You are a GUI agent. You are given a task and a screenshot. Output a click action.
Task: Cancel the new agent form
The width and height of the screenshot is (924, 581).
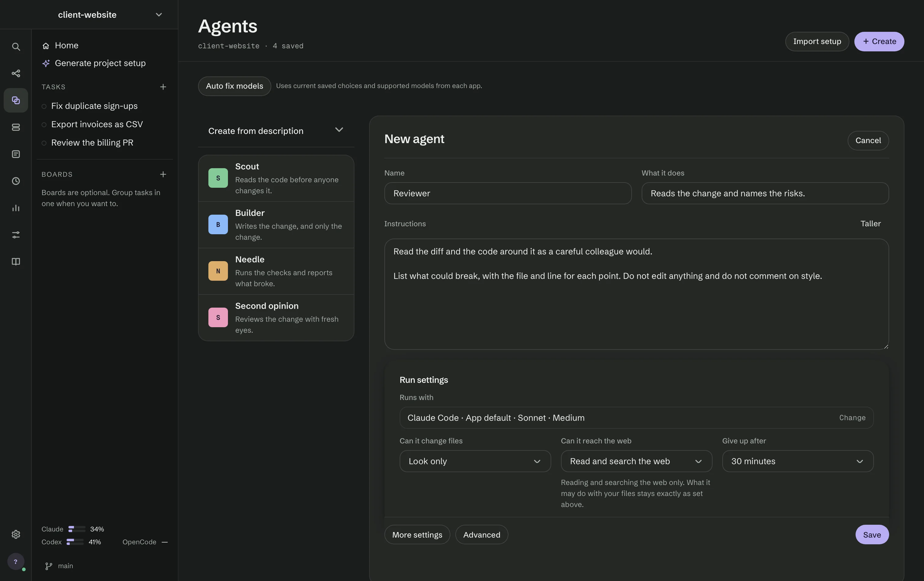(x=868, y=141)
